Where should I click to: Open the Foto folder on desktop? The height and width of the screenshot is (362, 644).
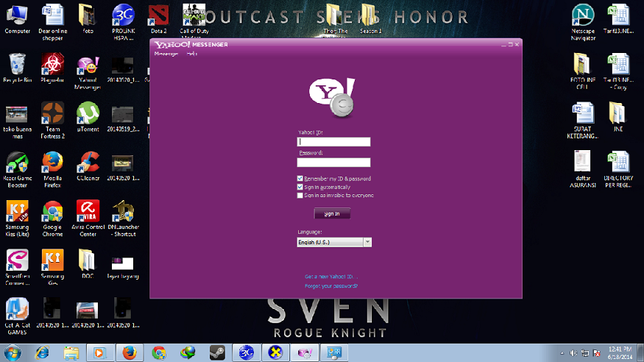[x=88, y=18]
